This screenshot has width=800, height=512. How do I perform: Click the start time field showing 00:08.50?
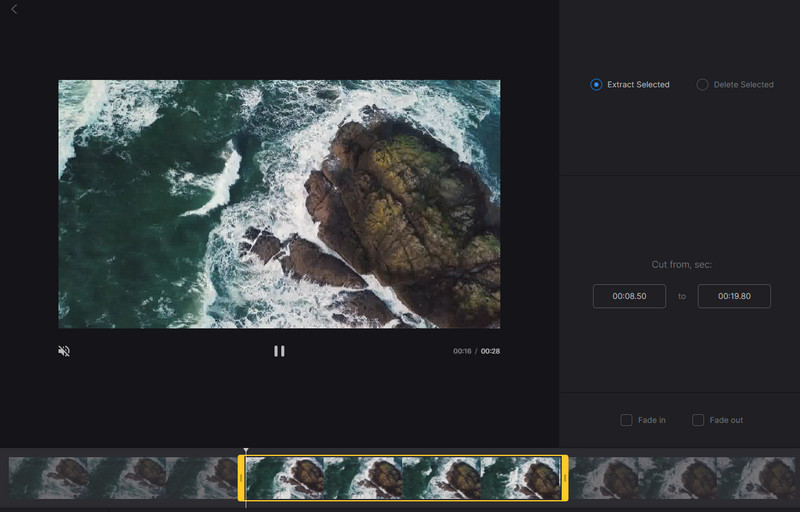point(629,296)
